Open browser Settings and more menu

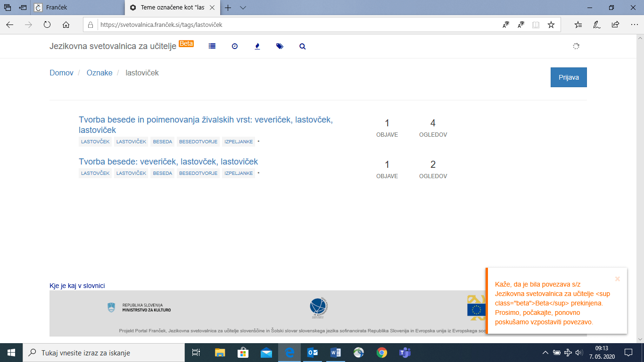[634, 25]
